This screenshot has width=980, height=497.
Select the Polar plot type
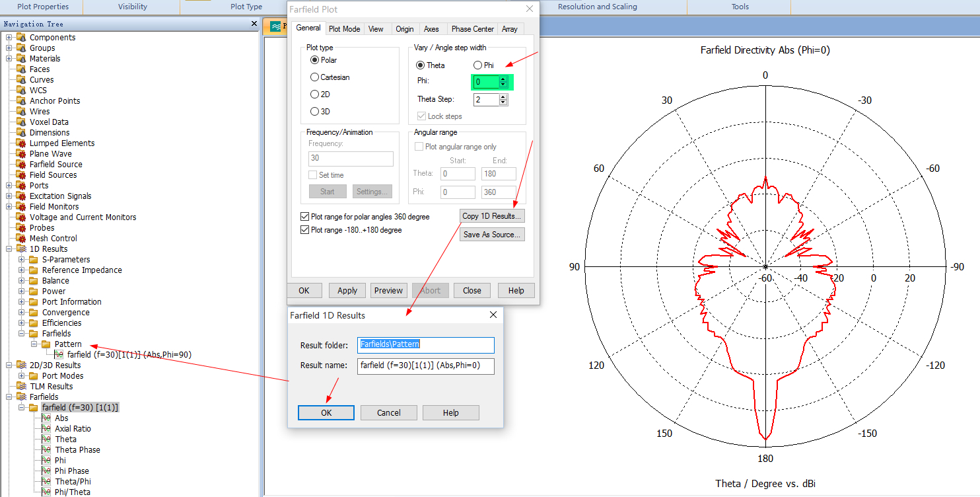(x=314, y=60)
